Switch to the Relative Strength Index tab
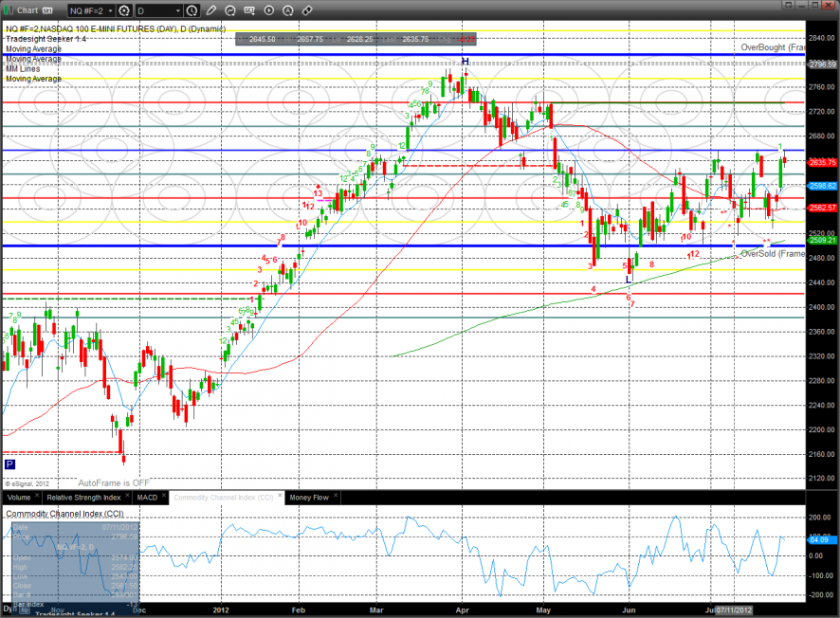Image resolution: width=840 pixels, height=618 pixels. point(83,497)
